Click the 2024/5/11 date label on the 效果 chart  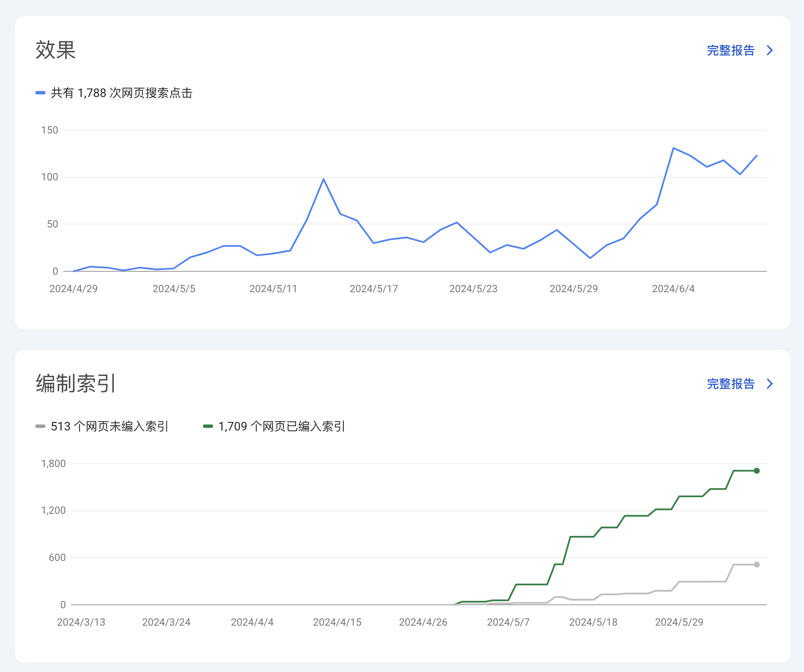click(273, 289)
